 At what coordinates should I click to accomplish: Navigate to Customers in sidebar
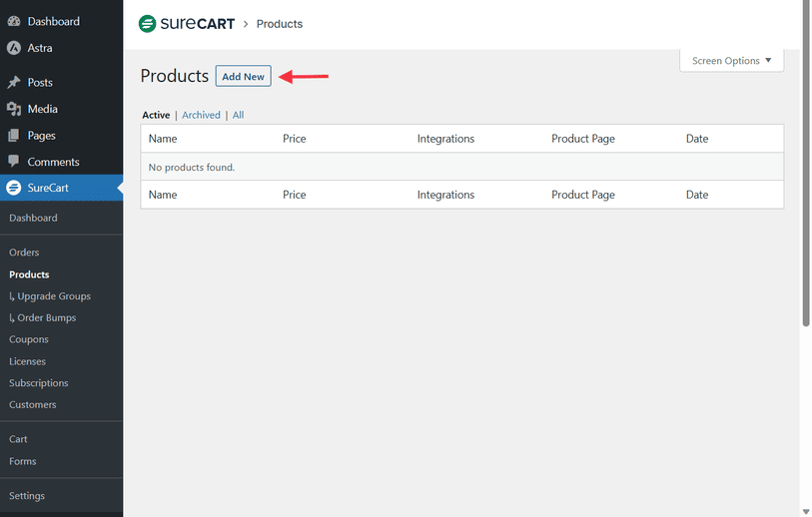(32, 405)
